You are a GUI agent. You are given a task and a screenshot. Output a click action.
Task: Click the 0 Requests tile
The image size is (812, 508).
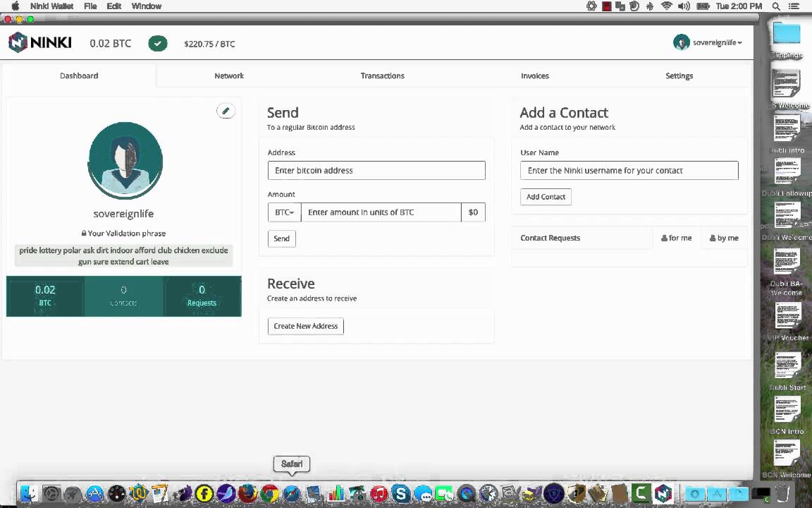pos(202,296)
